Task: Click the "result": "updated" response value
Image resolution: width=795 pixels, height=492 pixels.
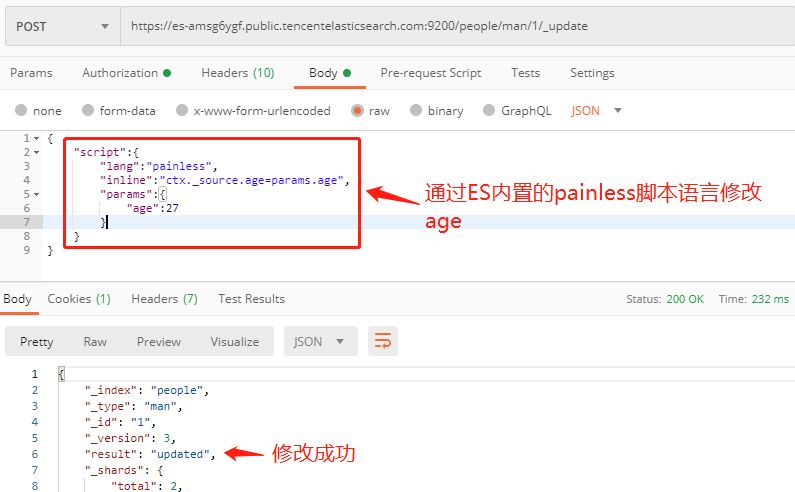Action: tap(180, 454)
